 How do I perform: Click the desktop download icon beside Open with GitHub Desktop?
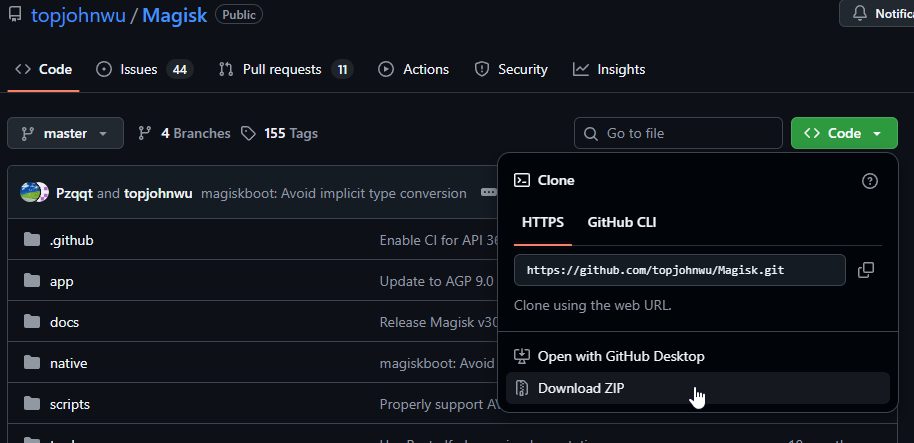(x=522, y=356)
